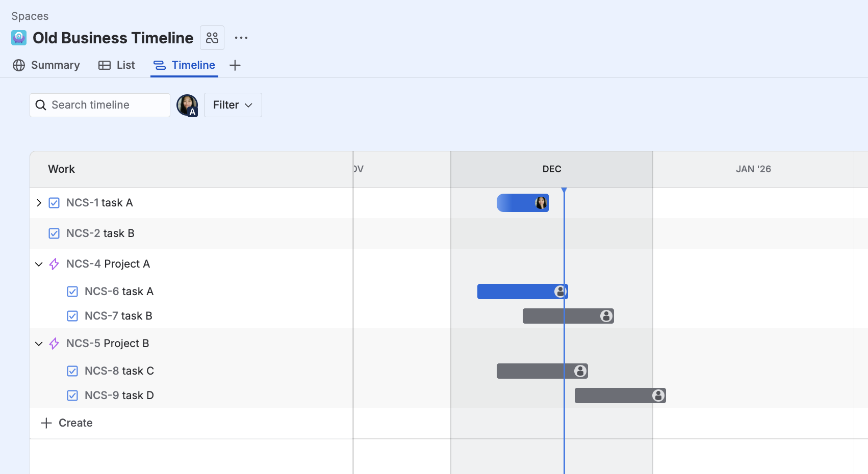This screenshot has height=474, width=868.
Task: Click Create to add a work item
Action: click(x=67, y=423)
